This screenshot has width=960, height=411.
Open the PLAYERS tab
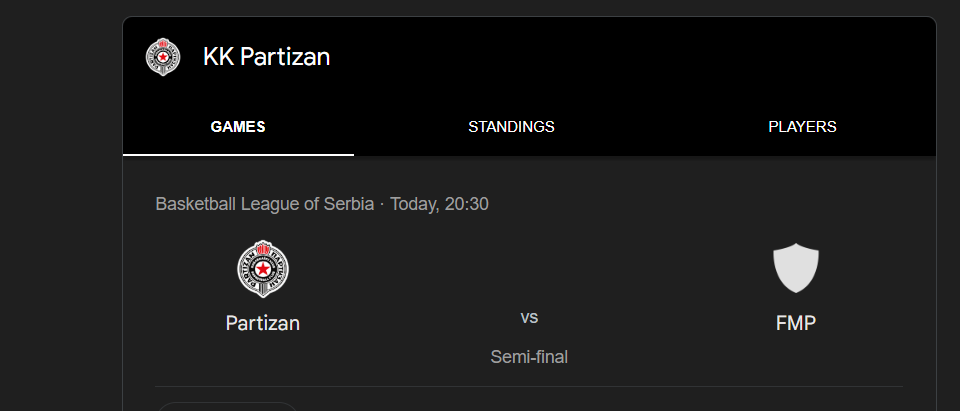(x=802, y=127)
